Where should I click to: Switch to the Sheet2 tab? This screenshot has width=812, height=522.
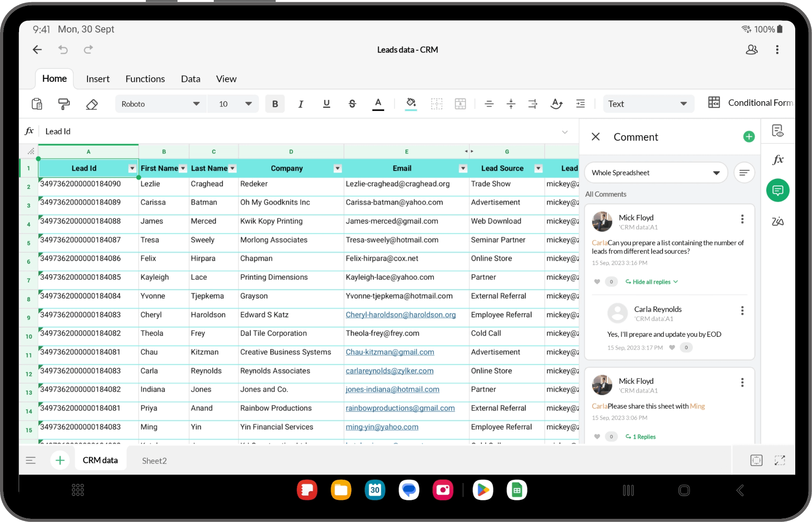(x=154, y=460)
